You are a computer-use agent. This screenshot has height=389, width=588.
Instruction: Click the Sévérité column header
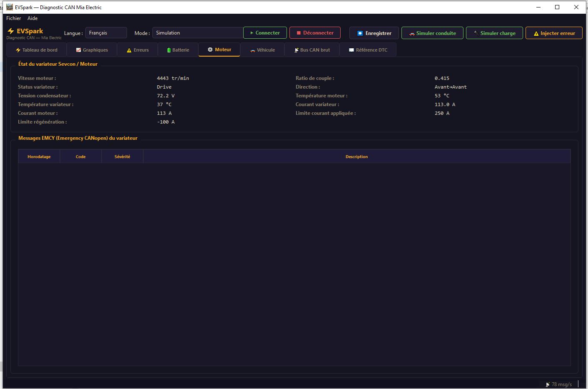pos(122,157)
